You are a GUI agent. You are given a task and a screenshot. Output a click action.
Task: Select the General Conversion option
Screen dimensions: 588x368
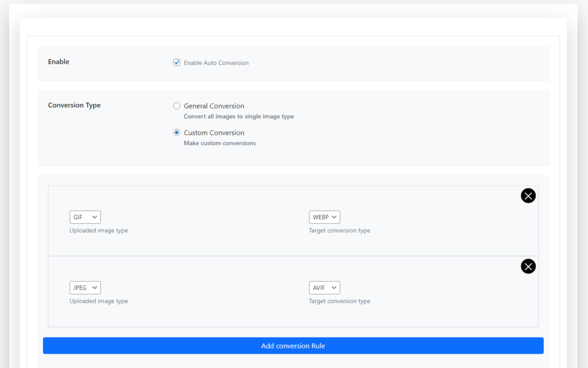[176, 105]
